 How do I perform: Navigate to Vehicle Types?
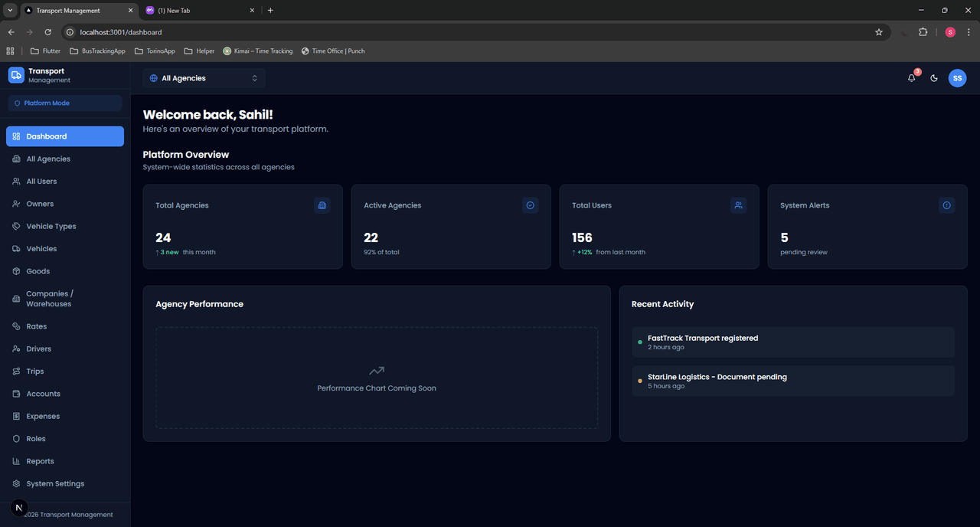[65, 226]
